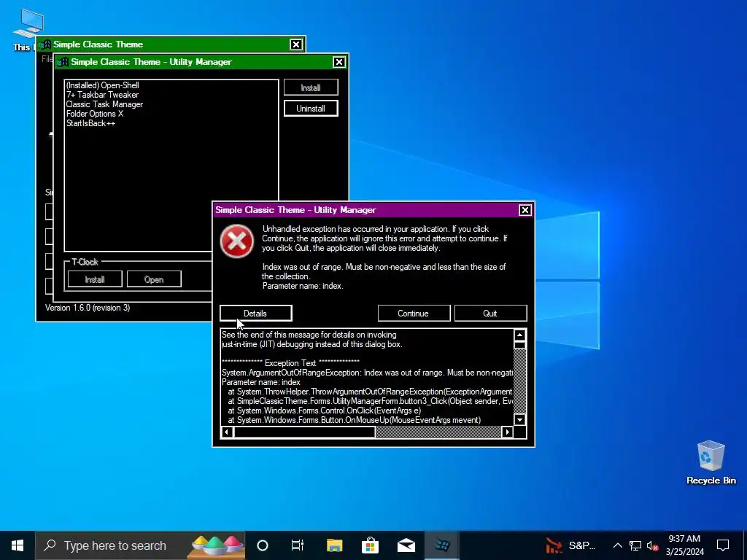This screenshot has height=560, width=747.
Task: Open Cortana circle icon on taskbar
Action: point(263,545)
